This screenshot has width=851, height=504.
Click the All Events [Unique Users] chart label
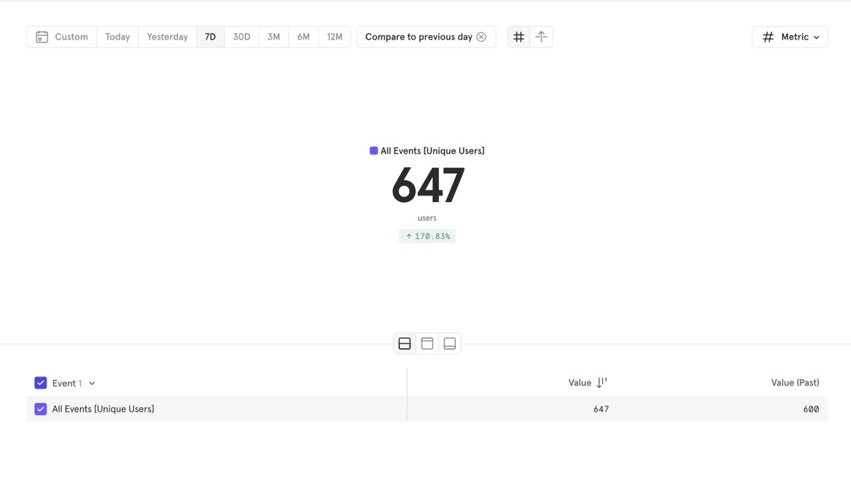pyautogui.click(x=433, y=151)
